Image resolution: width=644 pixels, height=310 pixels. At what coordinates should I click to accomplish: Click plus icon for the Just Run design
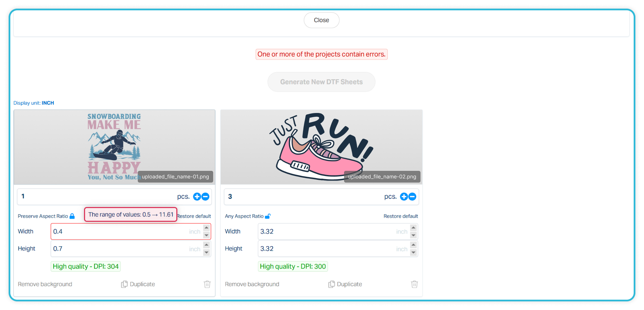404,197
